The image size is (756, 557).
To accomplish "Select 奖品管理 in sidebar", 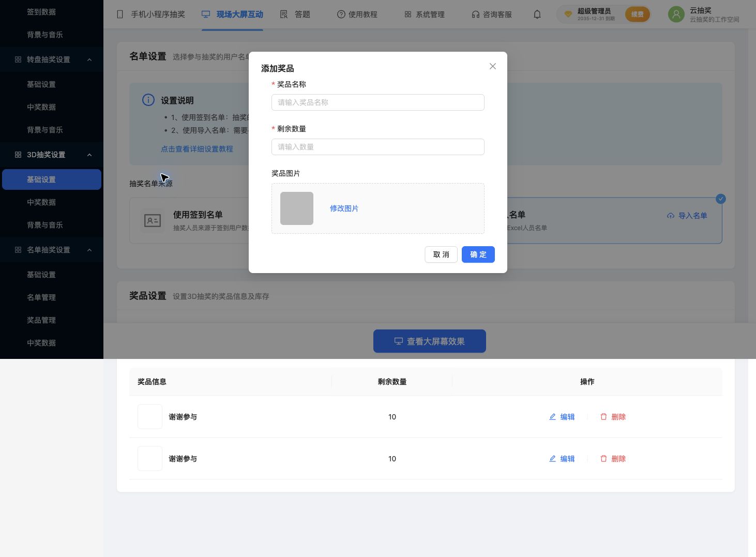I will coord(52,320).
